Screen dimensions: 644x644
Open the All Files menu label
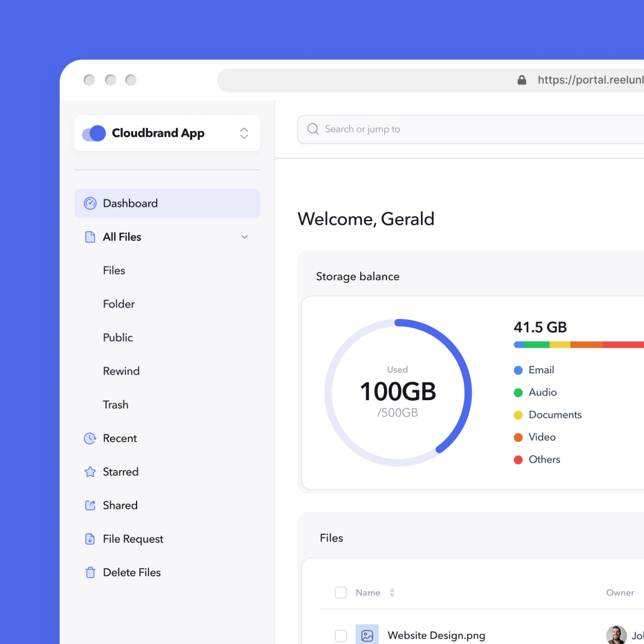point(122,237)
